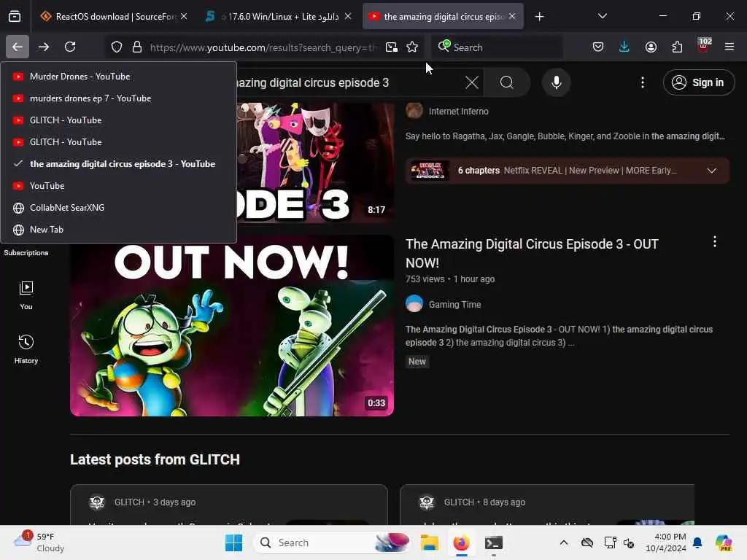Viewport: 747px width, 560px height.
Task: Click the Firefox back navigation arrow
Action: (18, 47)
